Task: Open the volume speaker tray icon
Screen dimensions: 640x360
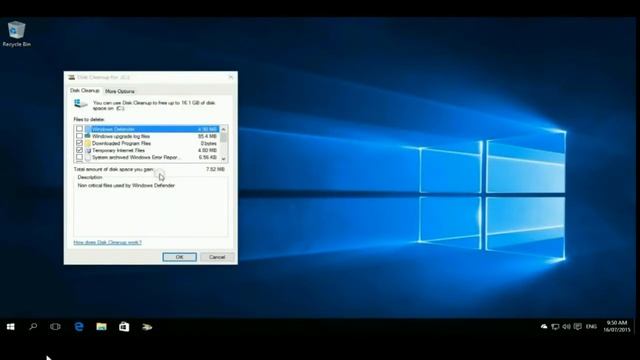Action: (566, 327)
